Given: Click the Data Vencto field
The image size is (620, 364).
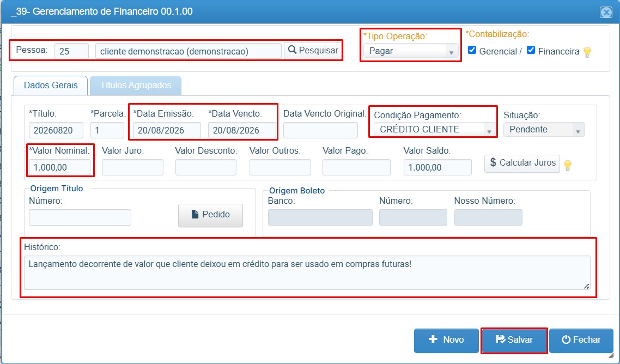Looking at the screenshot, I should point(242,130).
